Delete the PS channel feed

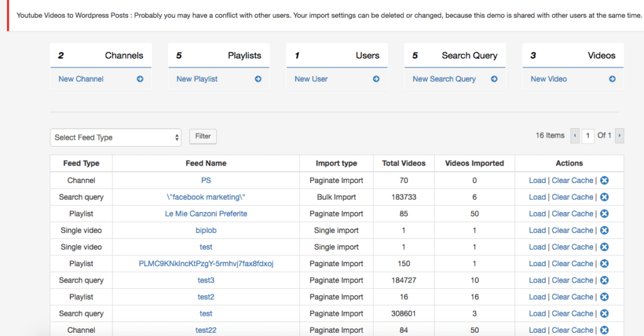[604, 181]
